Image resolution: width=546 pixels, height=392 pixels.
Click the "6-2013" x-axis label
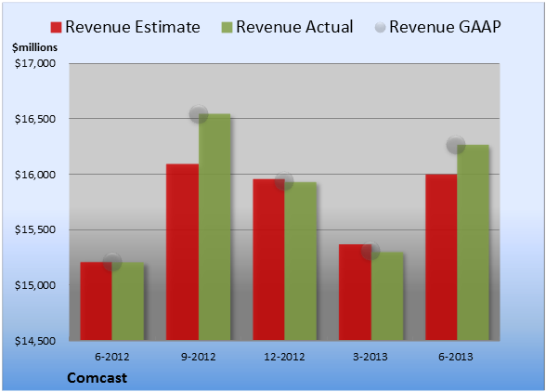click(456, 357)
